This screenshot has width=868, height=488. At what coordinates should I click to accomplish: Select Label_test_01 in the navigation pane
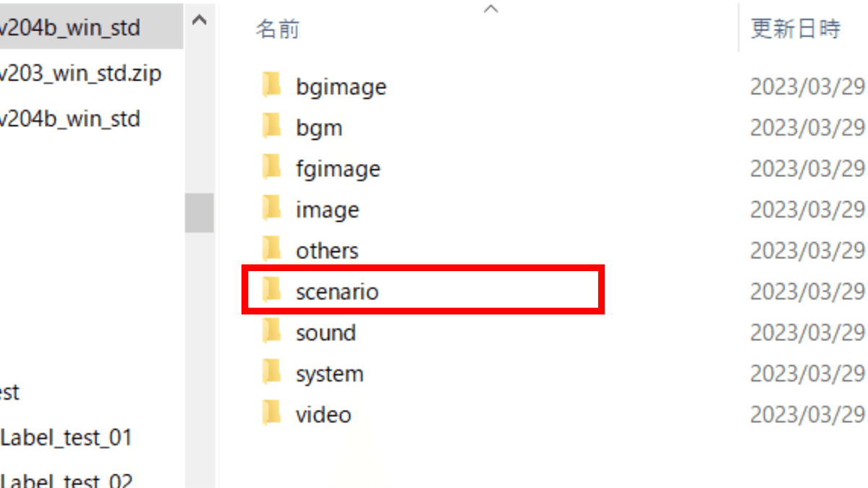point(67,437)
